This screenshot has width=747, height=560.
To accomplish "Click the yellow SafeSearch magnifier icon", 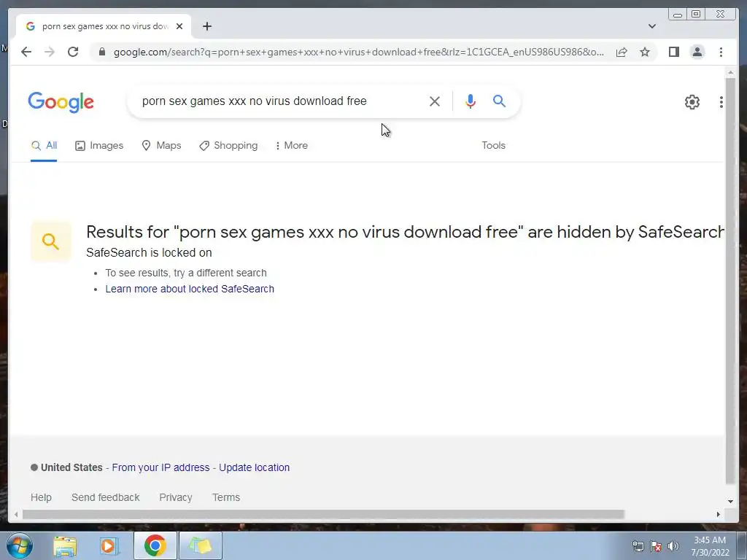I will click(50, 241).
